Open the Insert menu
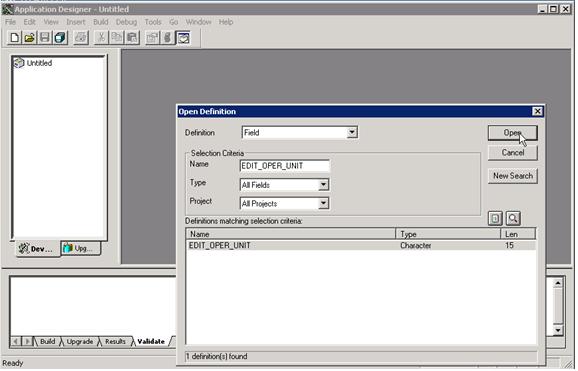 click(76, 22)
